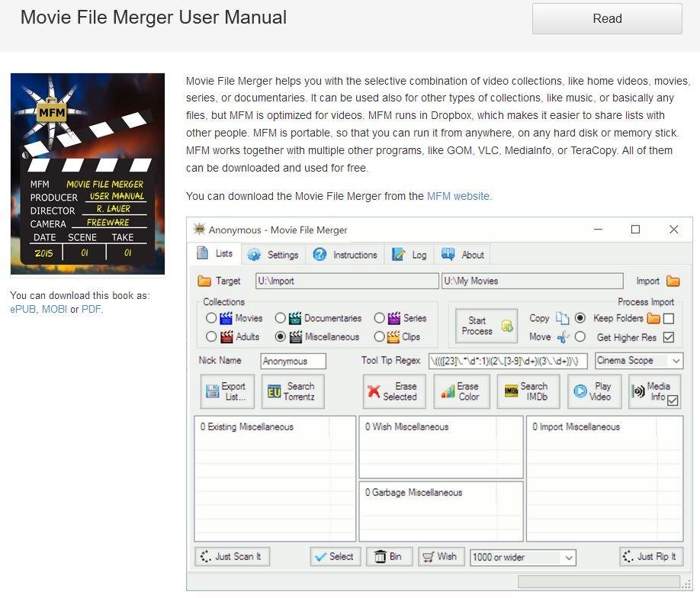Select the Erase Selected tool

click(x=393, y=391)
